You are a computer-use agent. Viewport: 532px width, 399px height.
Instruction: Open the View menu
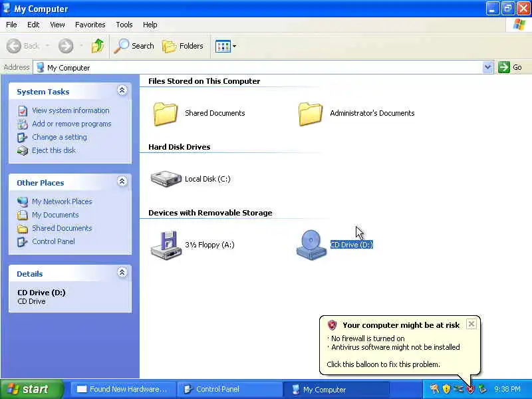(x=57, y=25)
